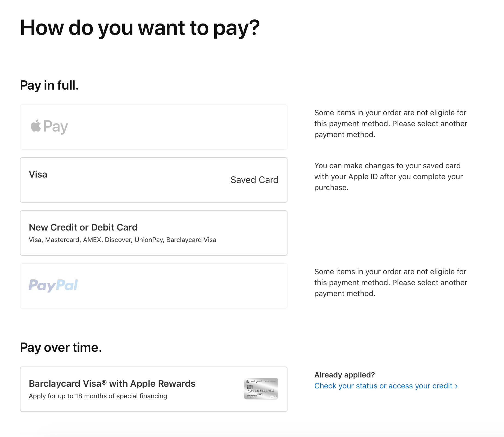Select the Visa logo on the saved card
The image size is (504, 437).
38,174
